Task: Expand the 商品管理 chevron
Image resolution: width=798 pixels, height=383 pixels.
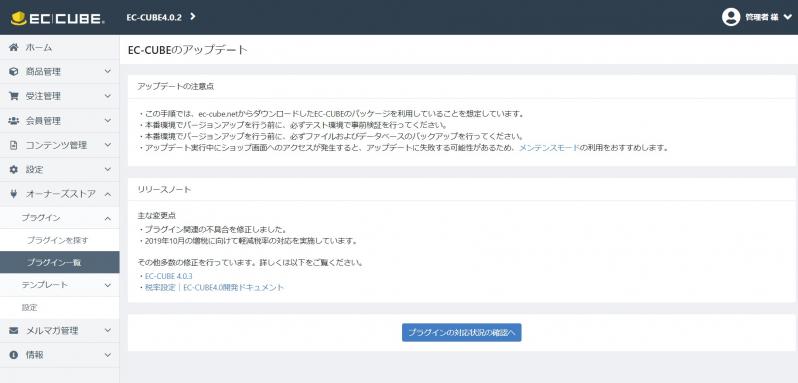Action: [107, 72]
